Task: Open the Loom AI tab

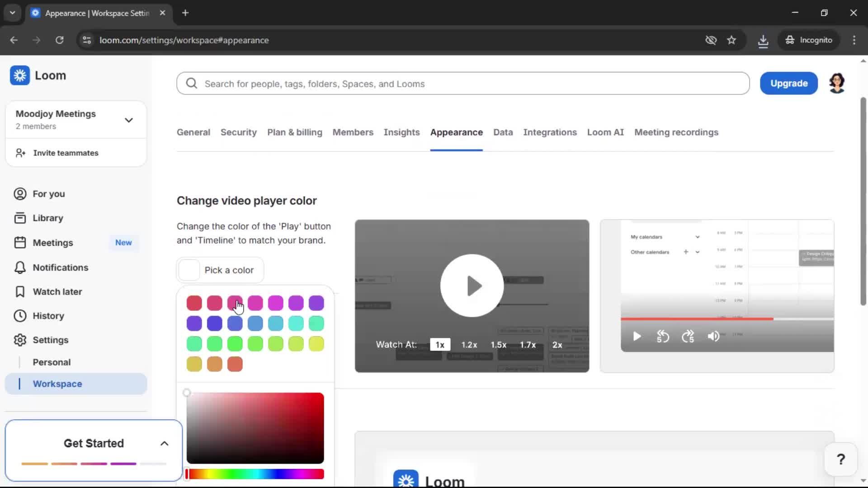Action: click(605, 132)
